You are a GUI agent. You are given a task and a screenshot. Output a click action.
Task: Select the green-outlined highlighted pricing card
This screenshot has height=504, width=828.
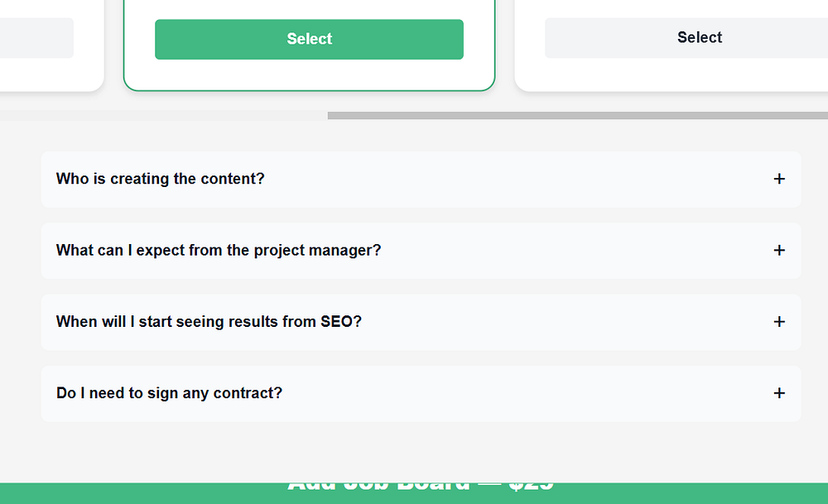point(309,74)
